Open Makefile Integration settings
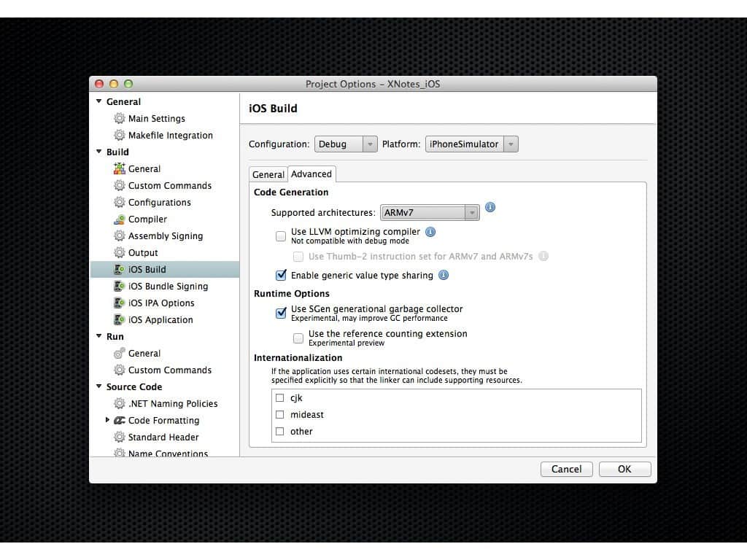 coord(170,135)
